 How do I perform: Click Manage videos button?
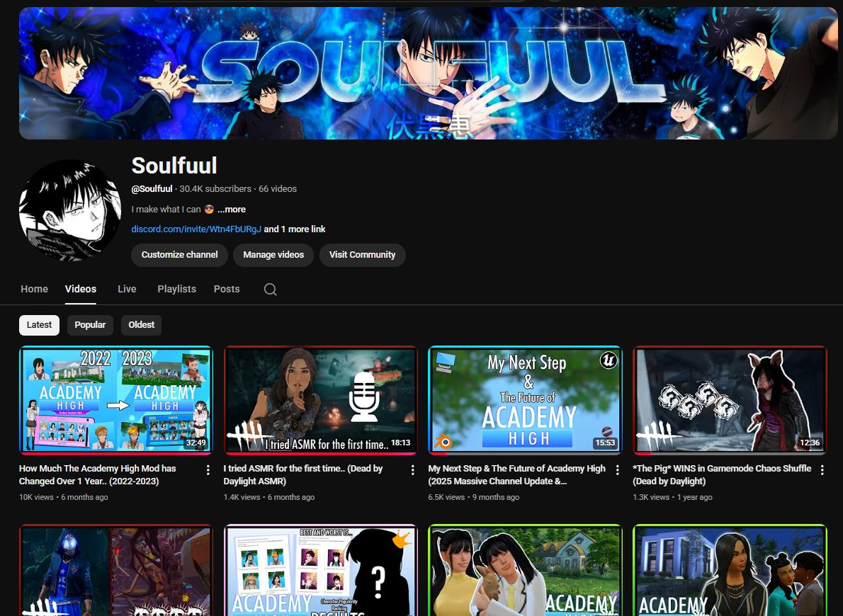pos(273,255)
